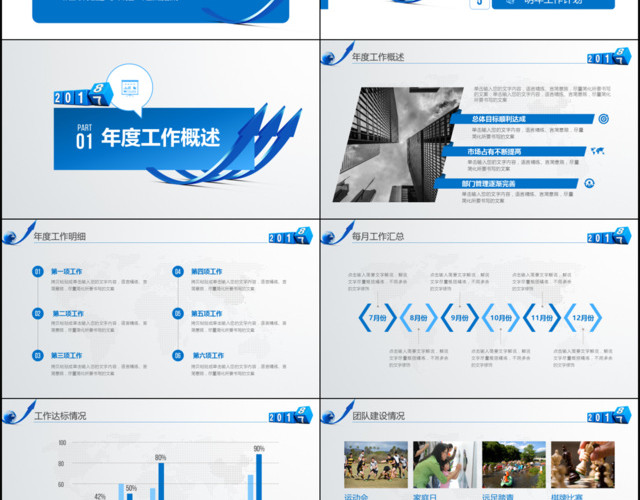
Task: Click the world map icon beside 市场占有不断提高
Action: 598,151
